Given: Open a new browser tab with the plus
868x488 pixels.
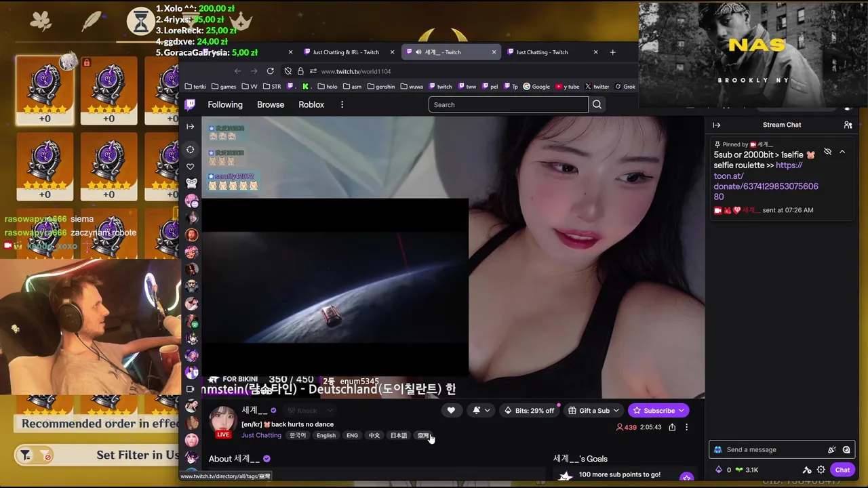Looking at the screenshot, I should pos(612,52).
